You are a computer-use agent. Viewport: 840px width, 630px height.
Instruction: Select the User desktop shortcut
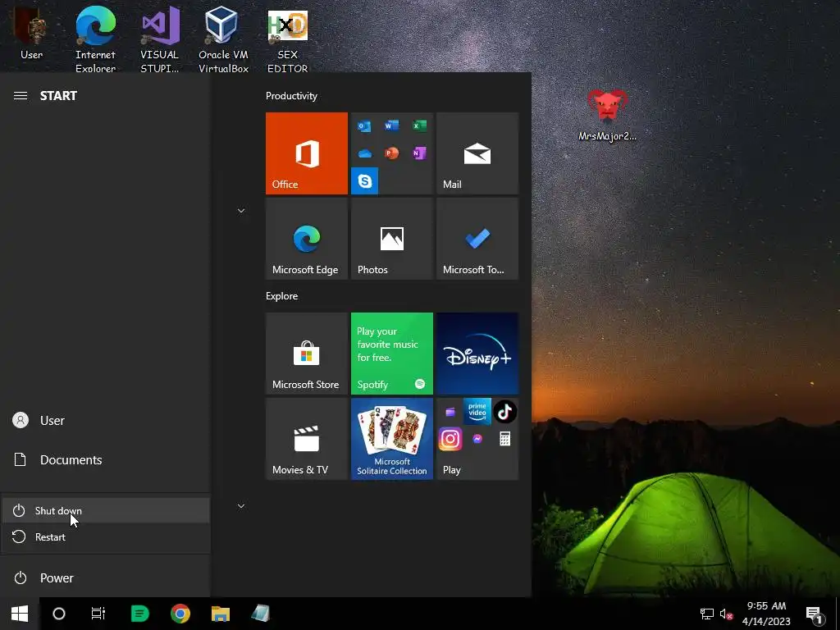coord(32,34)
